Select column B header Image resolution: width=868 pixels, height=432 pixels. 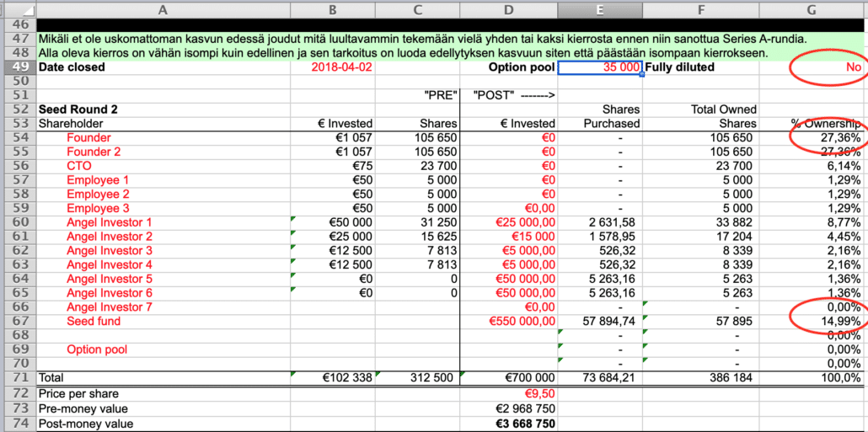tap(332, 9)
